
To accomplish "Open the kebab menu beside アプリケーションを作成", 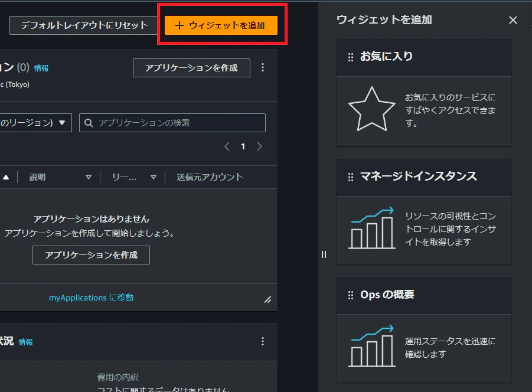I will coord(262,67).
